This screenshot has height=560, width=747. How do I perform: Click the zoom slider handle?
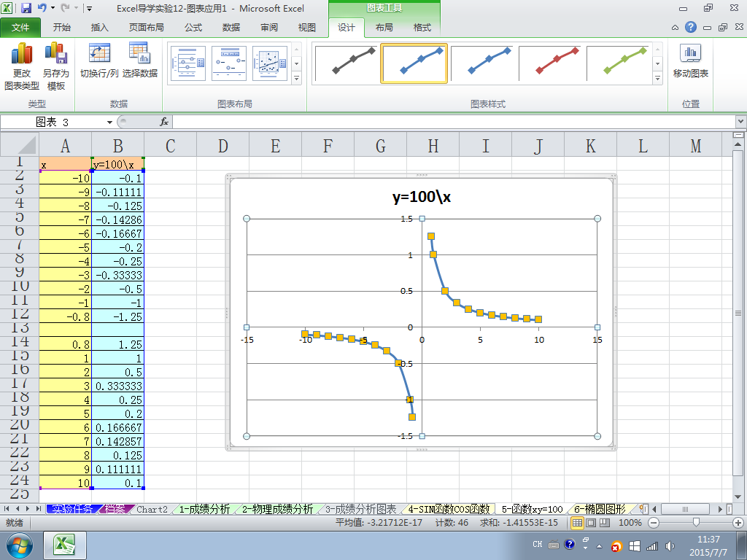[696, 523]
